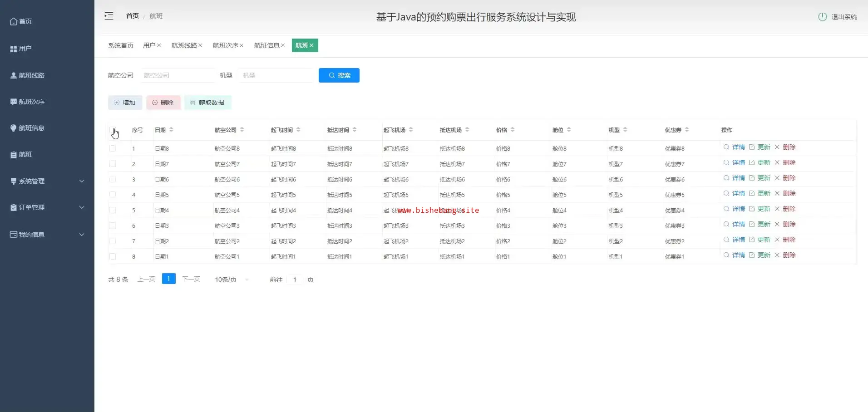Click magnifier 详情 icon for row 1
The image size is (868, 412).
coord(726,147)
